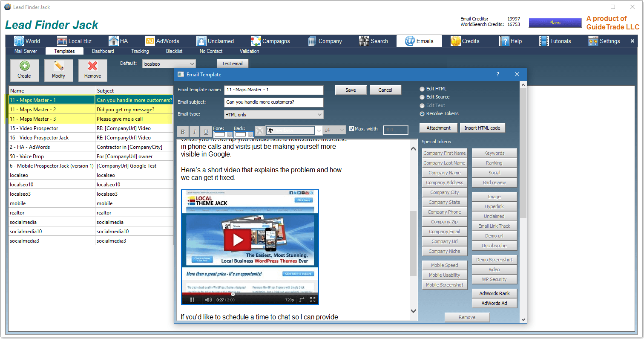Switch to the Campaigns tab
644x339 pixels.
(x=270, y=41)
